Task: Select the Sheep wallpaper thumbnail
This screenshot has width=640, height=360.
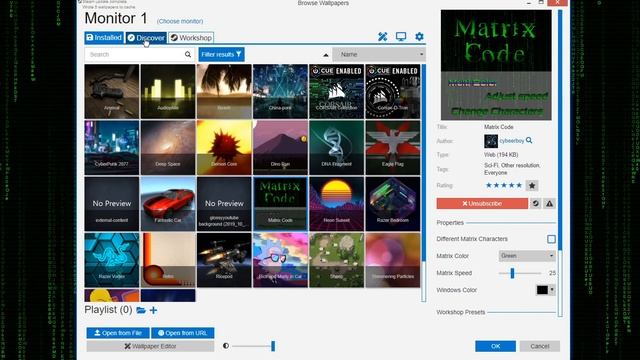Action: [x=336, y=260]
